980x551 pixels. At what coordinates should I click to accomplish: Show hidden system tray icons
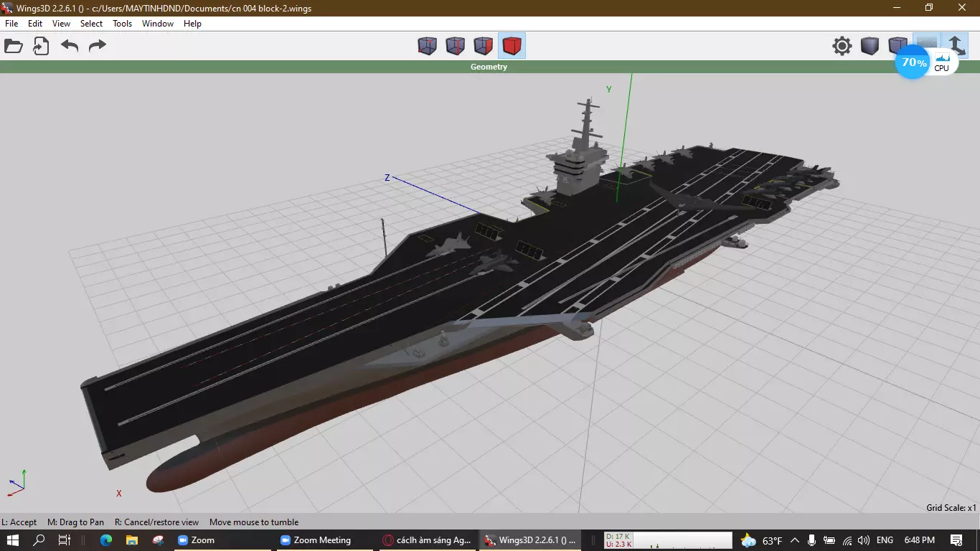pyautogui.click(x=795, y=540)
